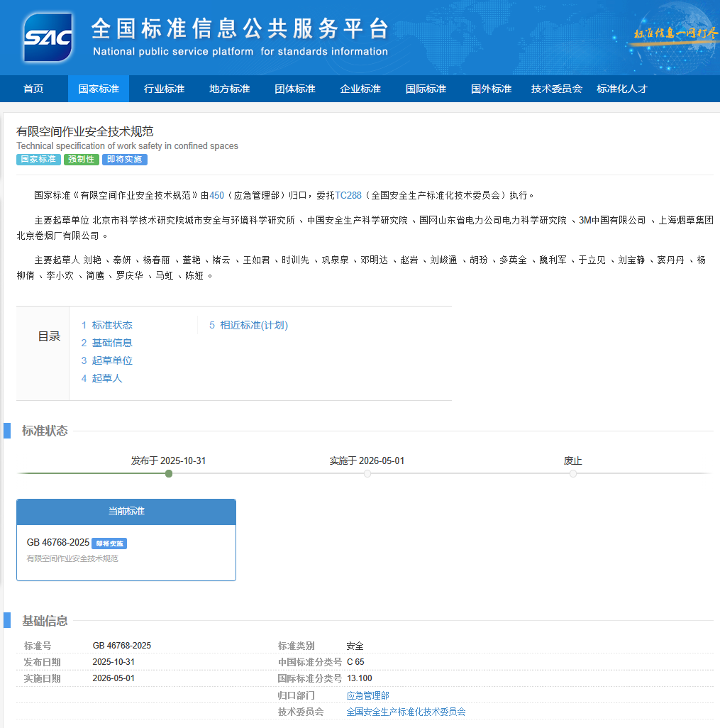
Task: Open 相近标准(计划) from the directory
Action: [x=248, y=324]
